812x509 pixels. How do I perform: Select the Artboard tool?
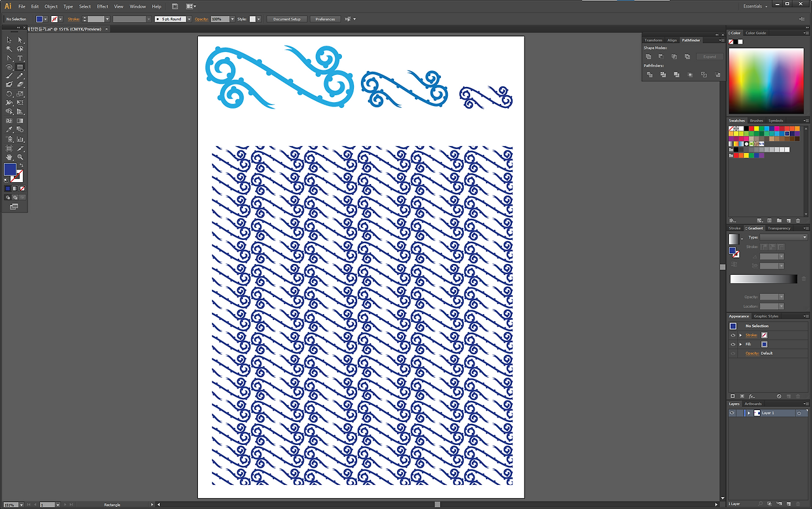(x=9, y=147)
